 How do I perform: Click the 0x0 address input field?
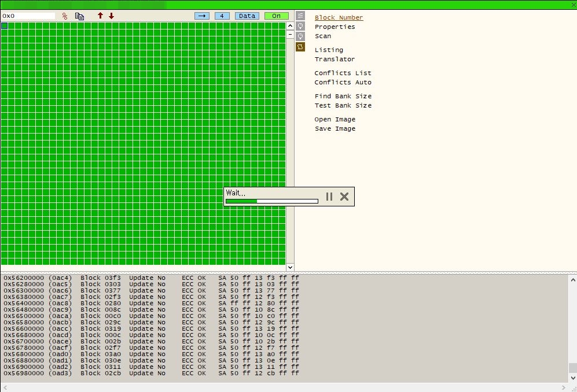click(28, 16)
